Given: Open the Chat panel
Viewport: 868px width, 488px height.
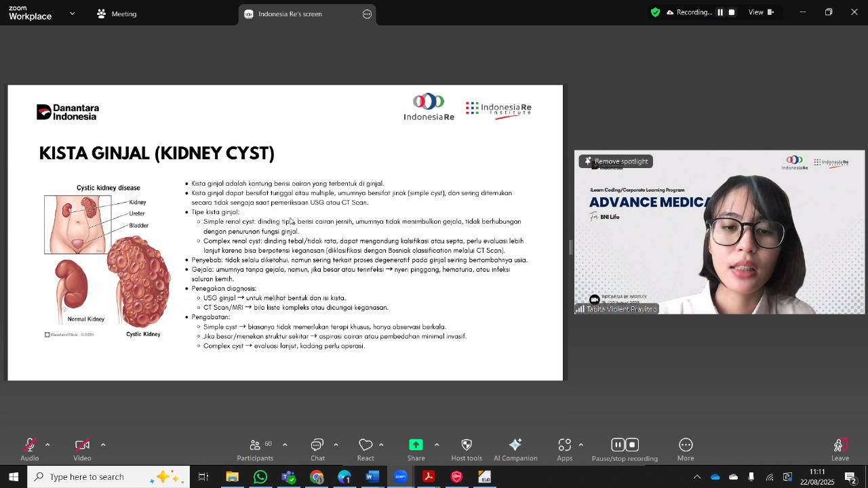Looking at the screenshot, I should (317, 446).
